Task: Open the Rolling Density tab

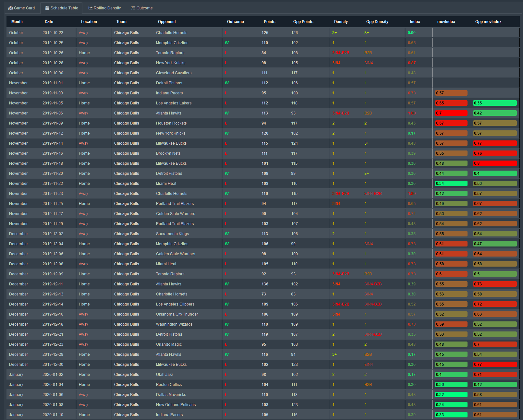Action: [x=104, y=8]
